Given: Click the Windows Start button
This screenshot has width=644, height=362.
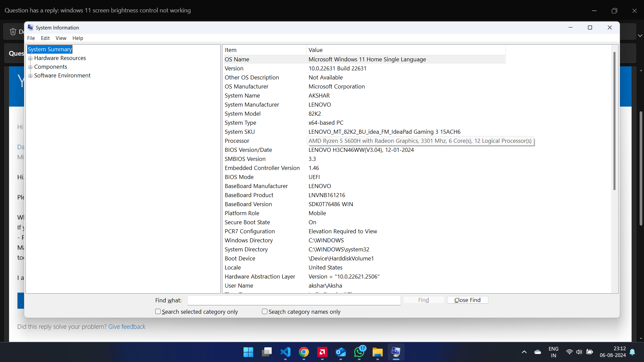Looking at the screenshot, I should 248,352.
